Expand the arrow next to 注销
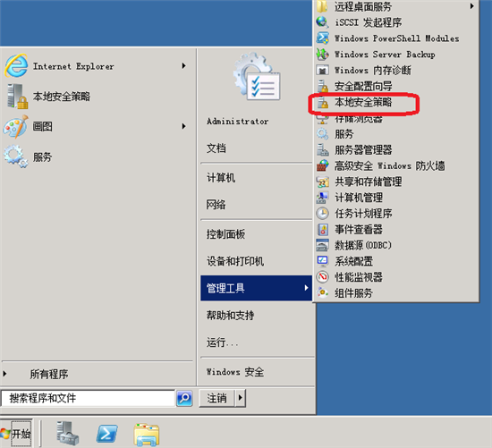The image size is (492, 448). point(241,398)
